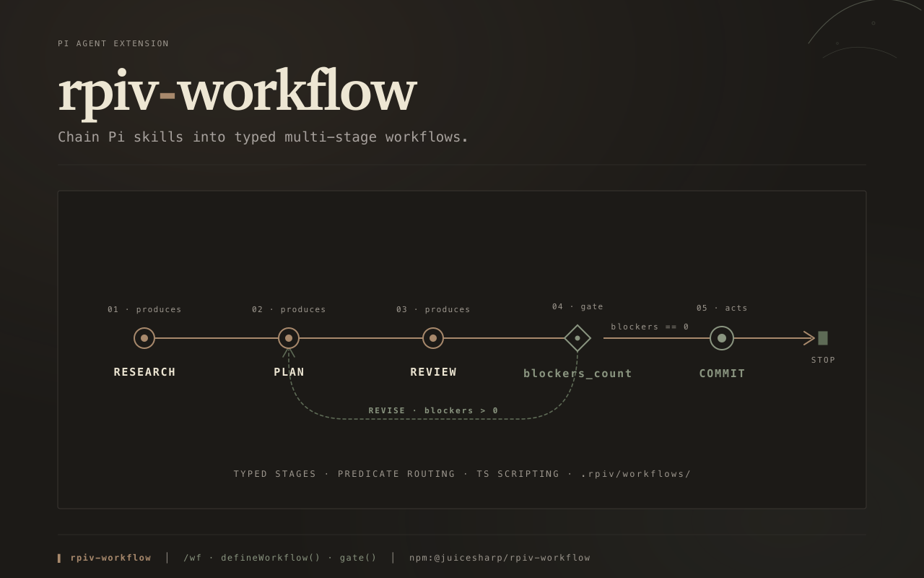Viewport: 924px width, 578px height.
Task: Click the TS SCRIPTING text
Action: click(518, 474)
